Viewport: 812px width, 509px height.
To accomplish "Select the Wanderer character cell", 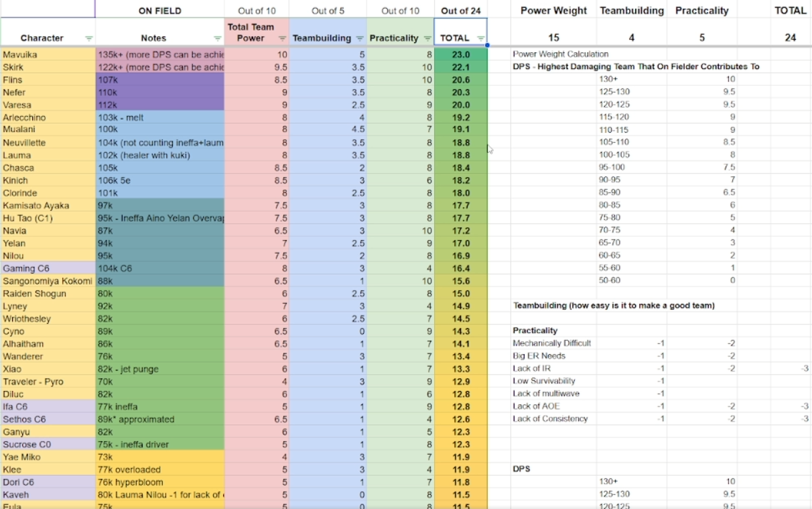I will [48, 357].
